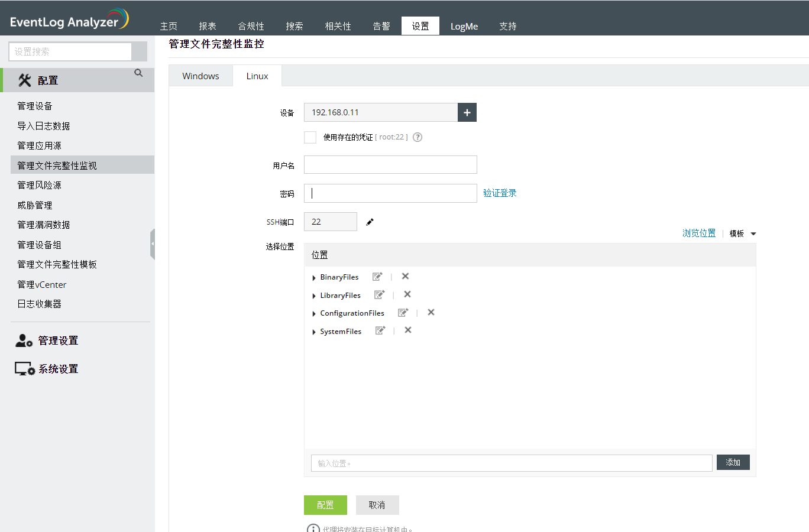
Task: Click the plus icon next to device field
Action: point(467,112)
